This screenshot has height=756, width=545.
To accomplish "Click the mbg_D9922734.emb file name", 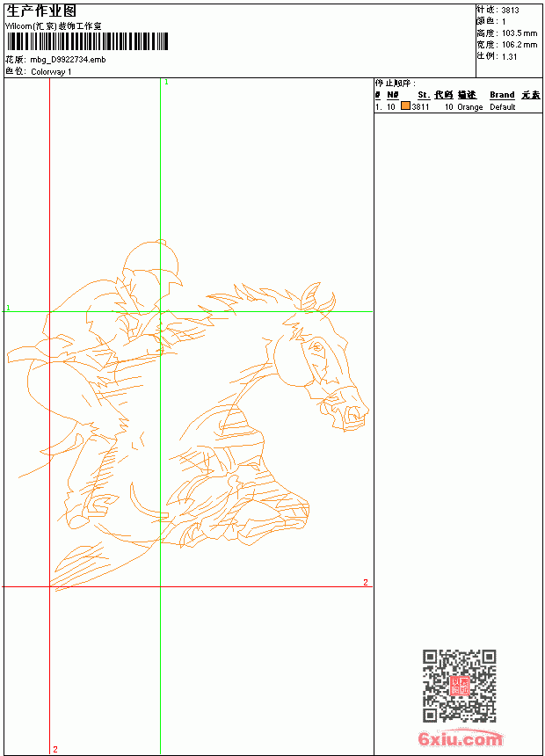I will pyautogui.click(x=68, y=60).
